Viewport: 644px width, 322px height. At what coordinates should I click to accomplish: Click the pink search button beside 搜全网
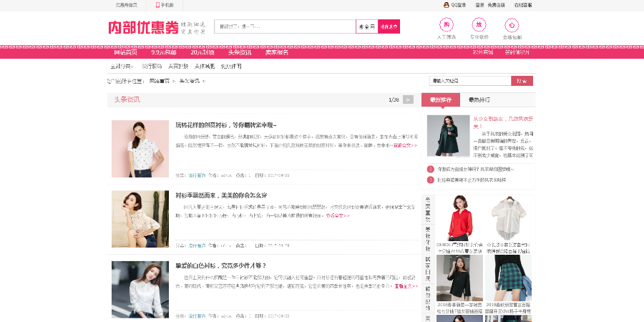click(389, 26)
